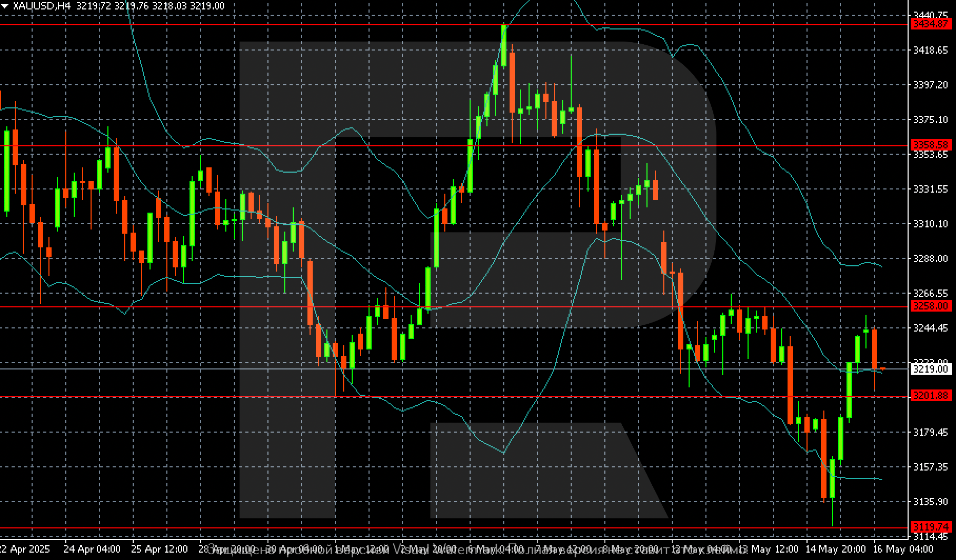Click the 3288.00 price scale value
The height and width of the screenshot is (560, 956).
(x=930, y=258)
